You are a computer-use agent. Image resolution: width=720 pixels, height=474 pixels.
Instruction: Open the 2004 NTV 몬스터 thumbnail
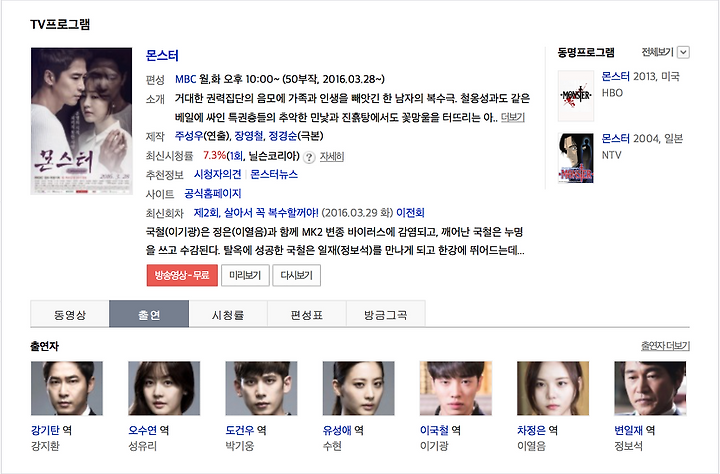[576, 158]
